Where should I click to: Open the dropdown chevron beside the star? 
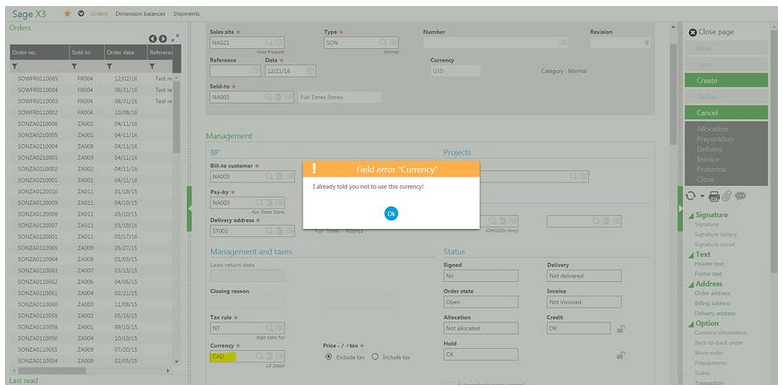(81, 13)
